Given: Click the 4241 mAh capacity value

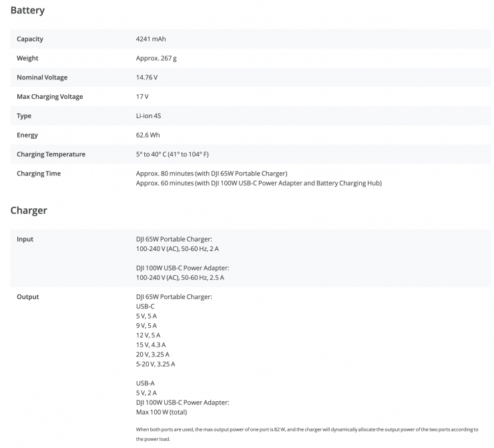Looking at the screenshot, I should click(x=151, y=39).
